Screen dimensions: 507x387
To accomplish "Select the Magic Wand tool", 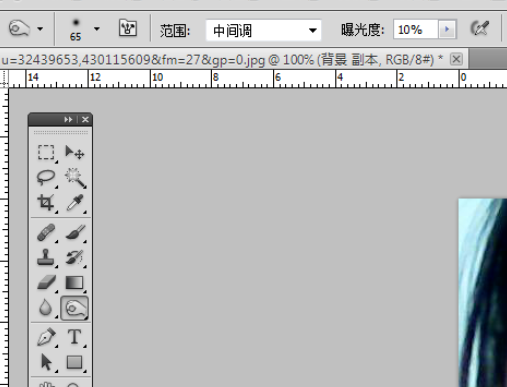I will [75, 177].
